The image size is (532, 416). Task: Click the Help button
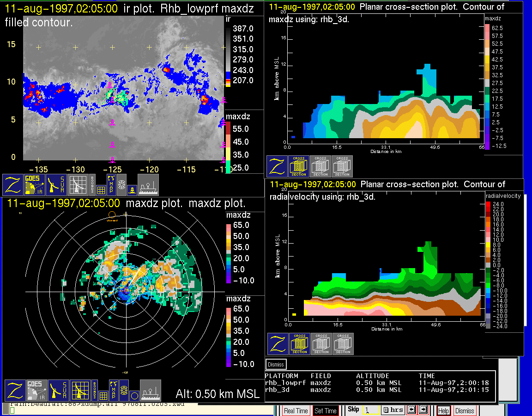[443, 410]
